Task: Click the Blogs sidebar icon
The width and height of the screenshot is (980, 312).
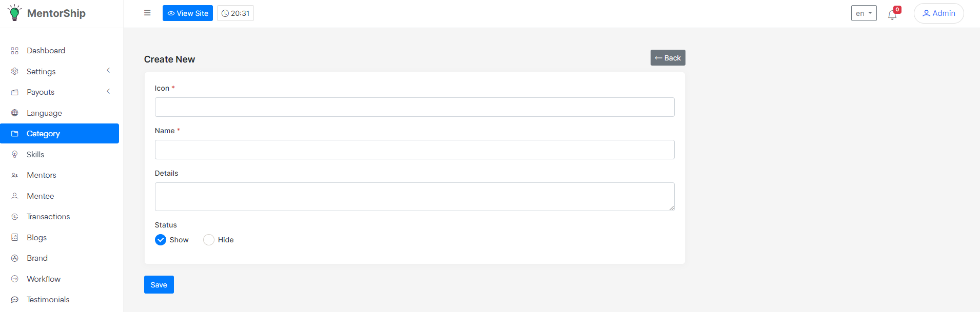Action: click(15, 238)
